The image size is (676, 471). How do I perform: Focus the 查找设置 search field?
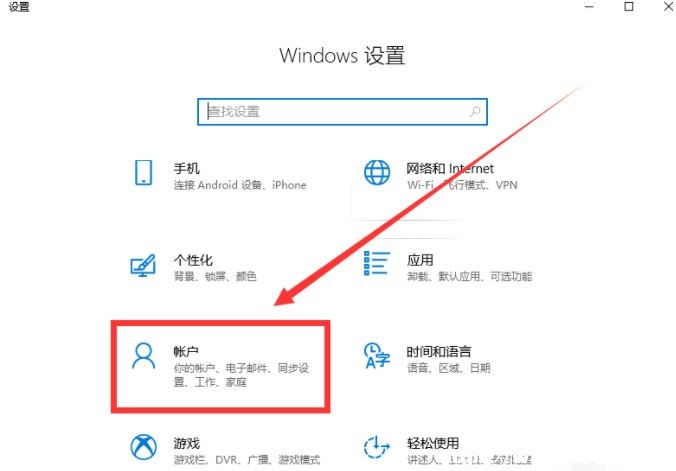[x=342, y=112]
